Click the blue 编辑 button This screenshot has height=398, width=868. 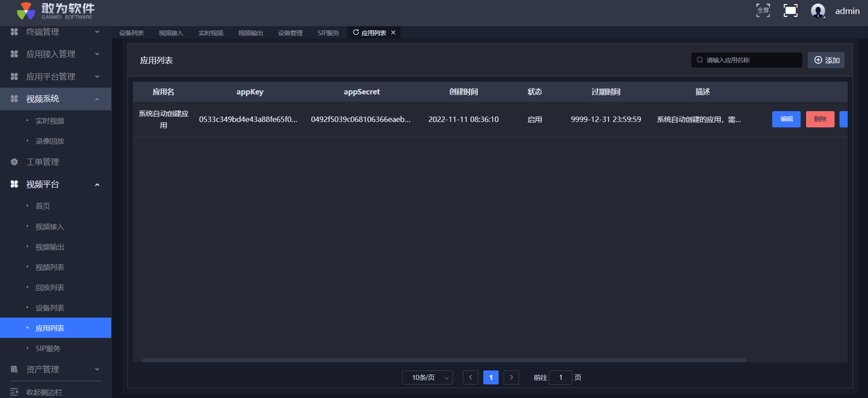(786, 119)
